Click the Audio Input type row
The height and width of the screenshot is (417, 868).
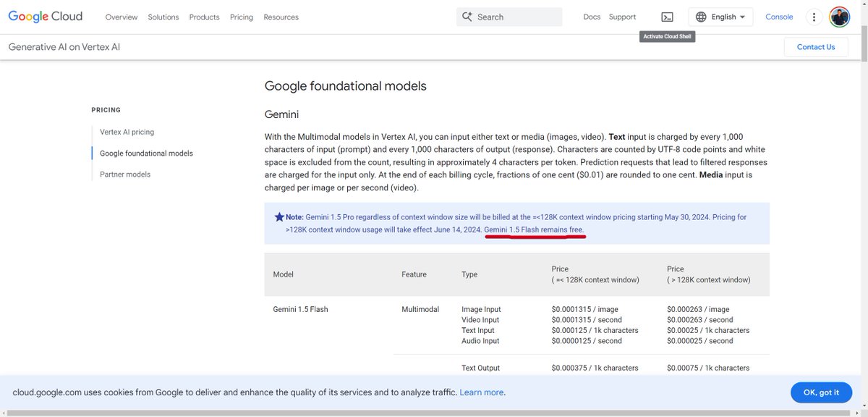pos(480,340)
